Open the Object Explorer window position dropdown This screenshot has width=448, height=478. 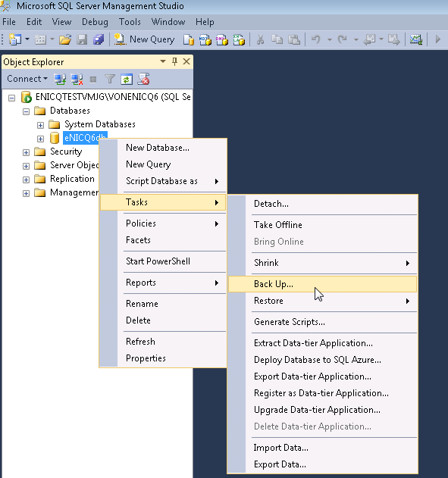click(163, 61)
